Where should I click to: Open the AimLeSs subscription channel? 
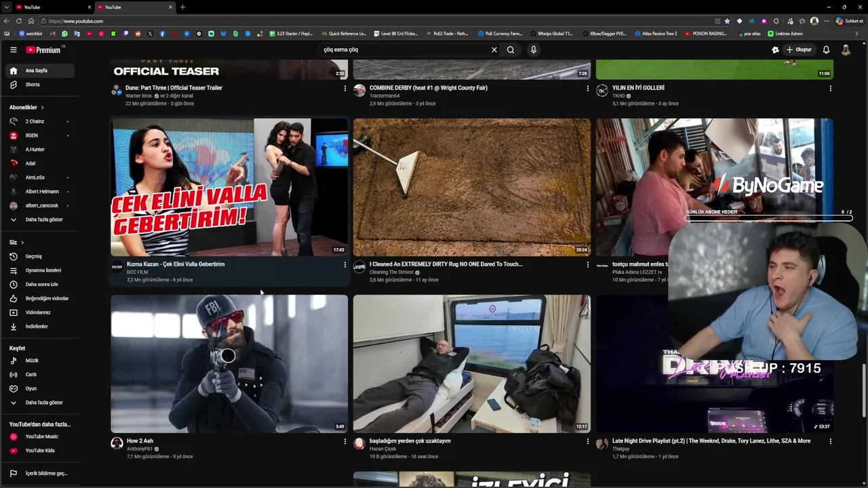coord(40,178)
